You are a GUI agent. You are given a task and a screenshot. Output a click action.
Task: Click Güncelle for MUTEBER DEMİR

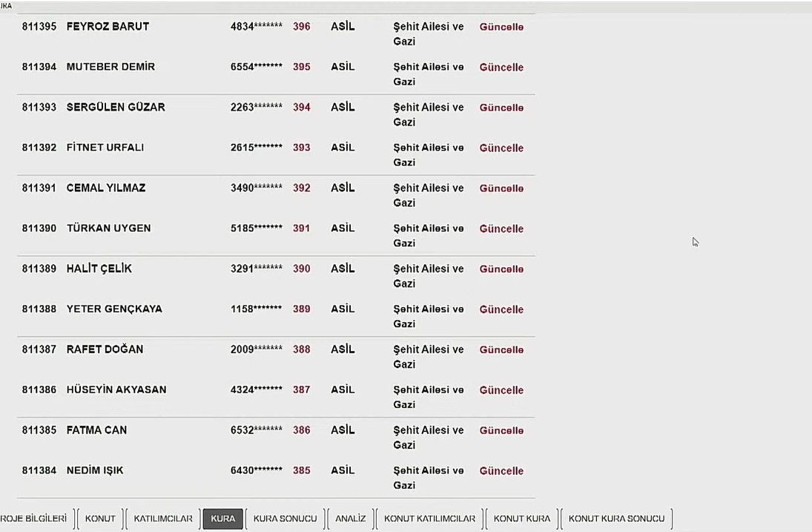click(x=501, y=68)
